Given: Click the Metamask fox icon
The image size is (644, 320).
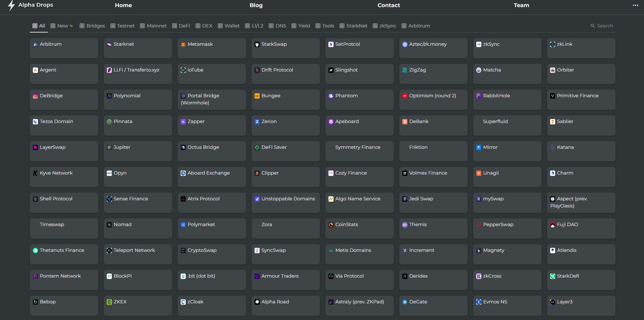Looking at the screenshot, I should coord(183,44).
